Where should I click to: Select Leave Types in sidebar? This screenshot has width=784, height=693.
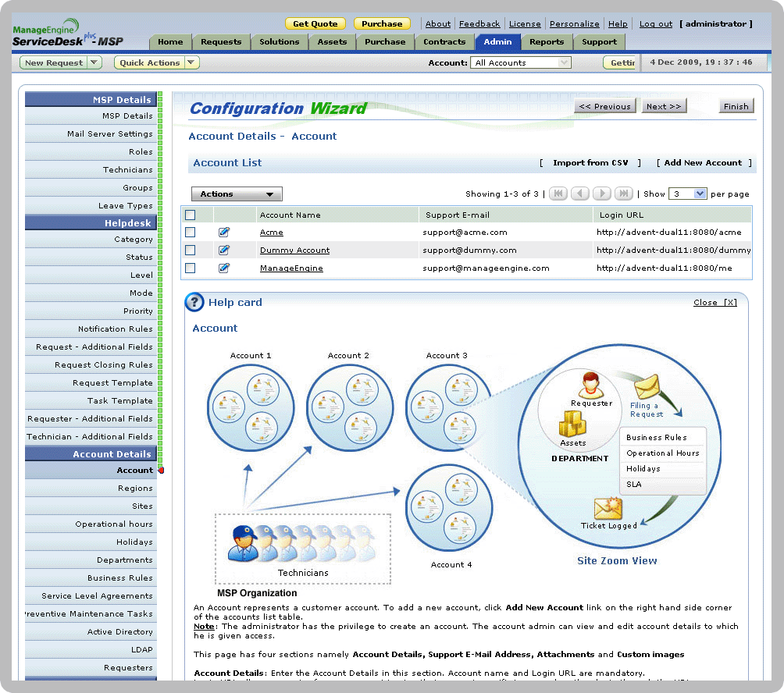(x=91, y=206)
